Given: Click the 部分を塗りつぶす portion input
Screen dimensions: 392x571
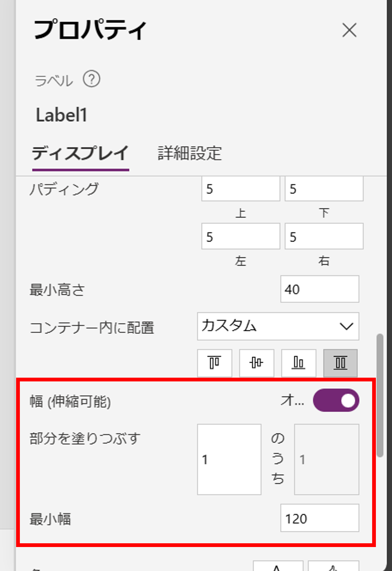Looking at the screenshot, I should 229,459.
